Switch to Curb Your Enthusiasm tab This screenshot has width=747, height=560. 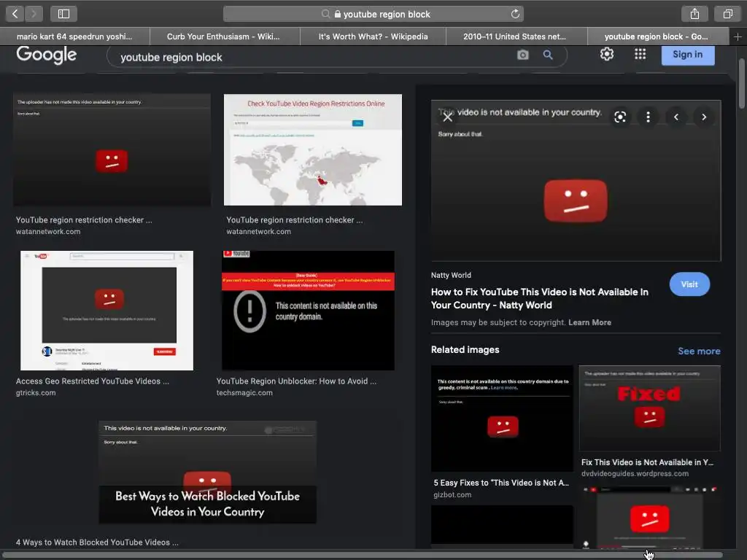coord(225,36)
